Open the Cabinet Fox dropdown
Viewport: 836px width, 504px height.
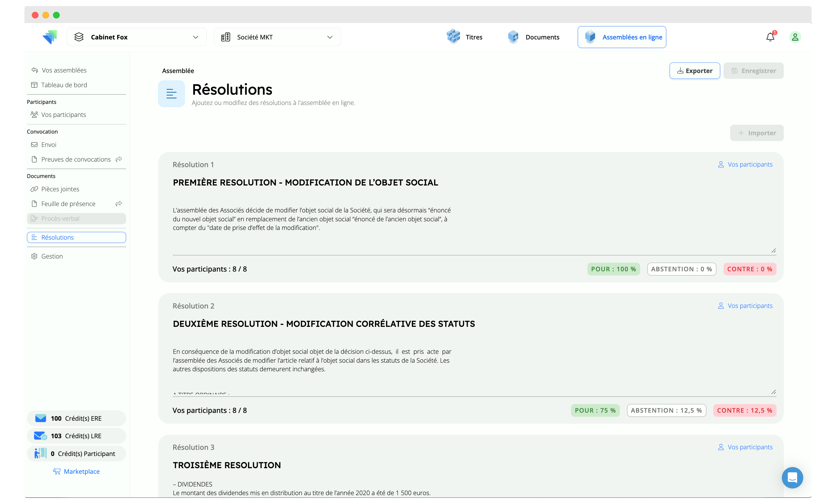(x=136, y=37)
